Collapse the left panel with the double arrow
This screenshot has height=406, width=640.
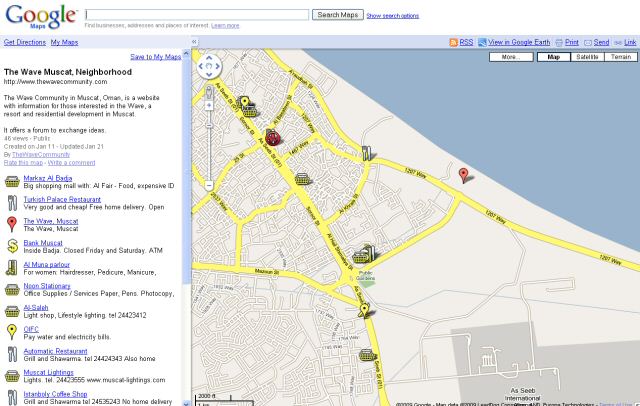(195, 42)
